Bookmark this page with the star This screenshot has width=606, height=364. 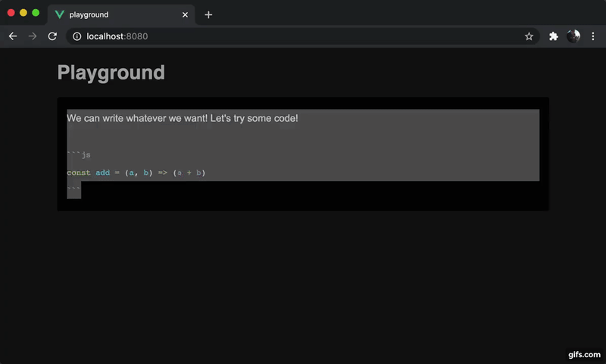click(x=529, y=36)
